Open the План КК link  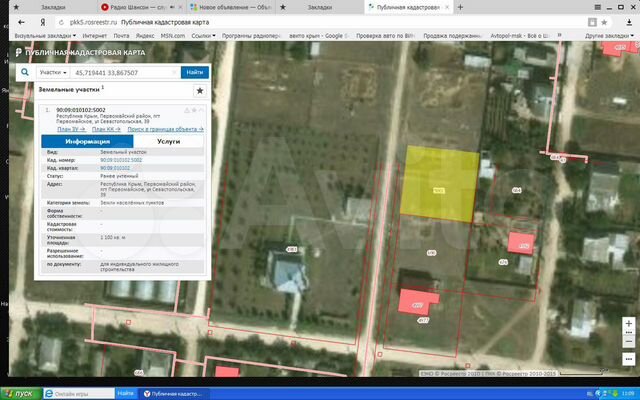pyautogui.click(x=106, y=129)
